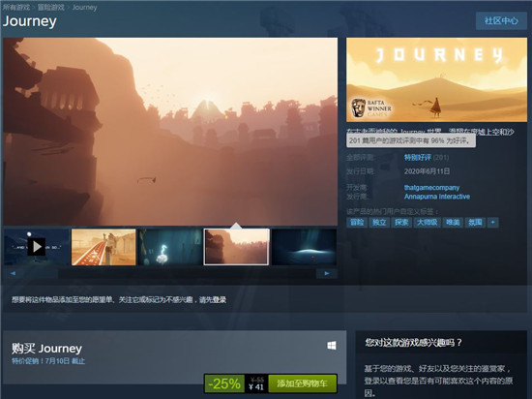Image resolution: width=532 pixels, height=399 pixels.
Task: Open developer thatgamecompany link
Action: tap(431, 188)
